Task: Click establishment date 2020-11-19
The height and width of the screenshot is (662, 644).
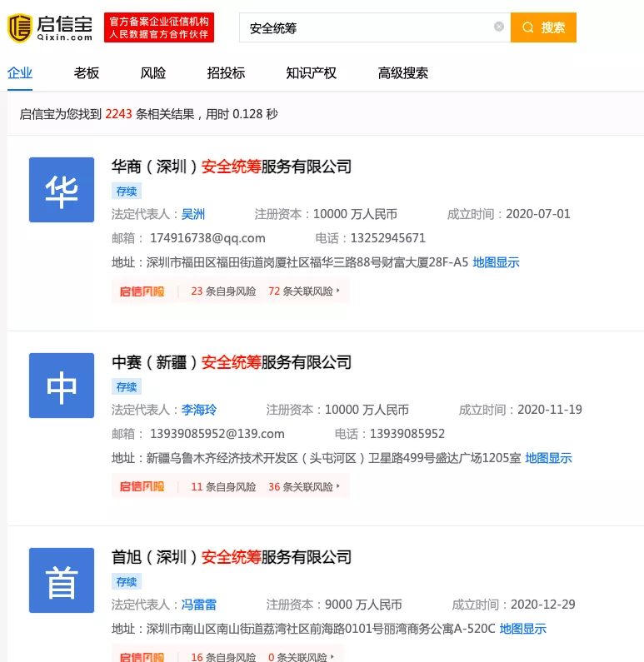Action: tap(550, 410)
